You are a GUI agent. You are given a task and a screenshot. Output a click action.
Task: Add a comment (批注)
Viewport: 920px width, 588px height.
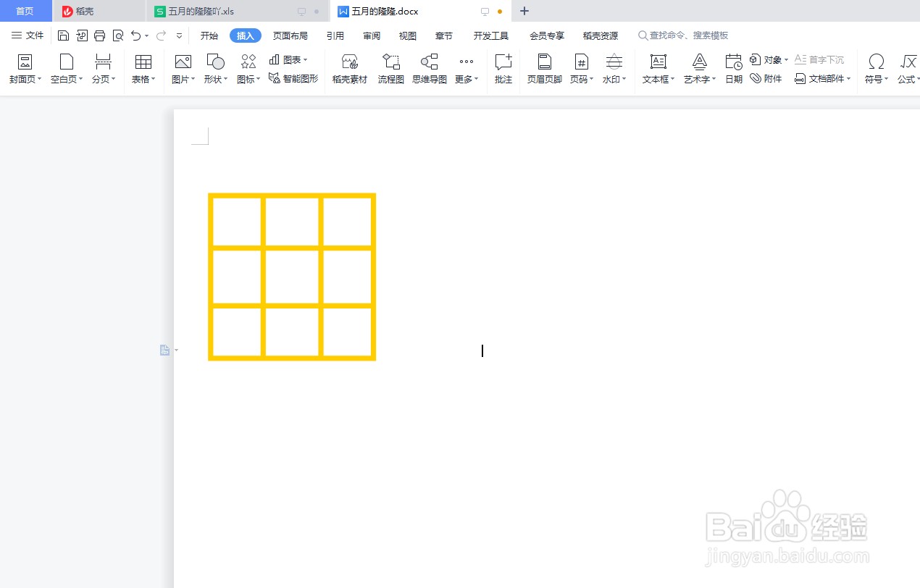point(503,69)
